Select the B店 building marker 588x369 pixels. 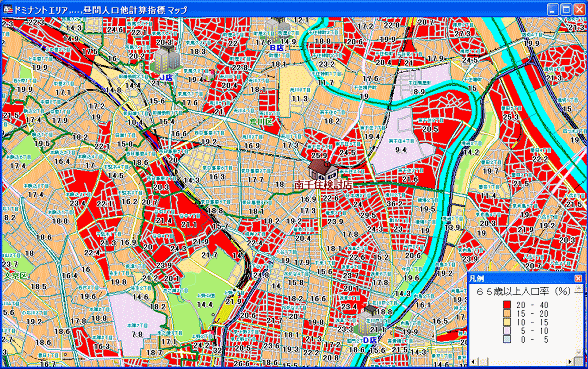click(x=278, y=30)
